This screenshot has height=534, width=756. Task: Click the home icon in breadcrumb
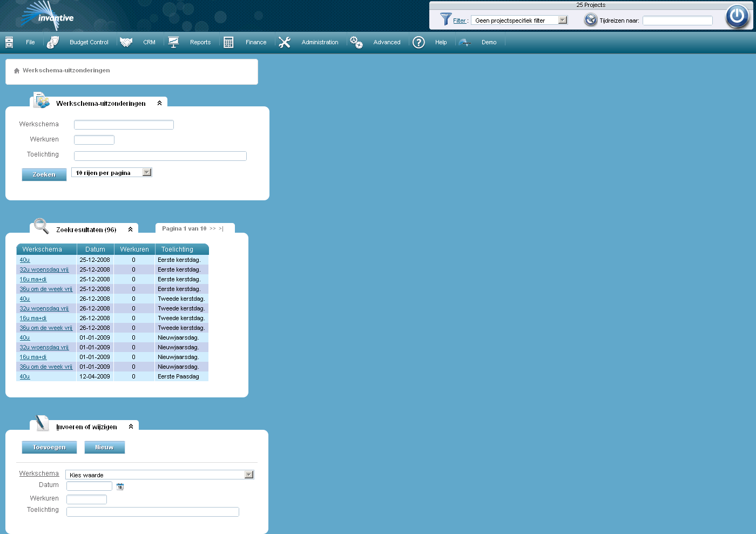pos(17,71)
